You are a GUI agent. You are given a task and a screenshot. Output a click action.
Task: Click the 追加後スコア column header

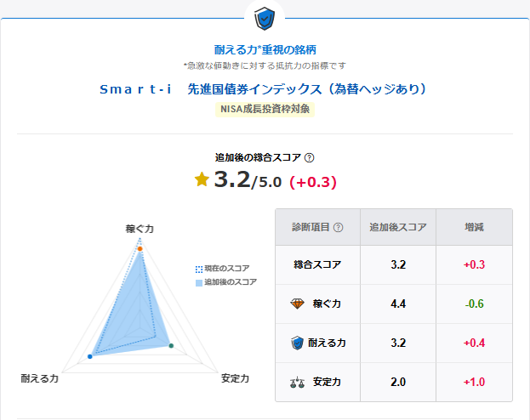(398, 227)
